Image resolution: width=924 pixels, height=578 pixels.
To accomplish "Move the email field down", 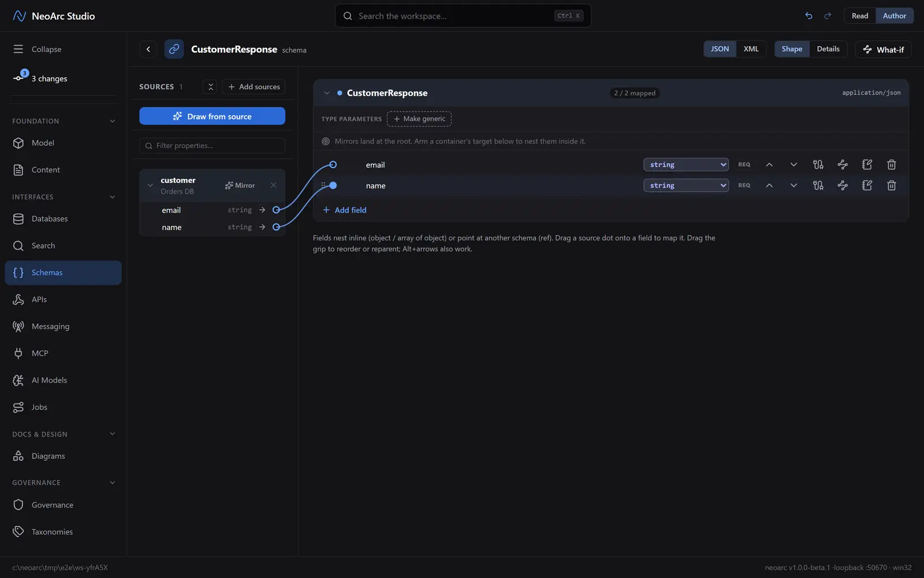I will [793, 165].
